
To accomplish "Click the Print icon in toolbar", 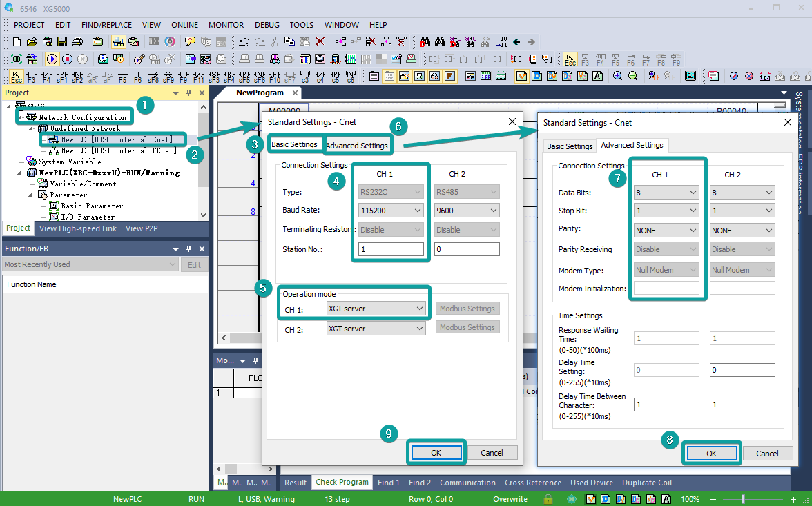I will (77, 42).
